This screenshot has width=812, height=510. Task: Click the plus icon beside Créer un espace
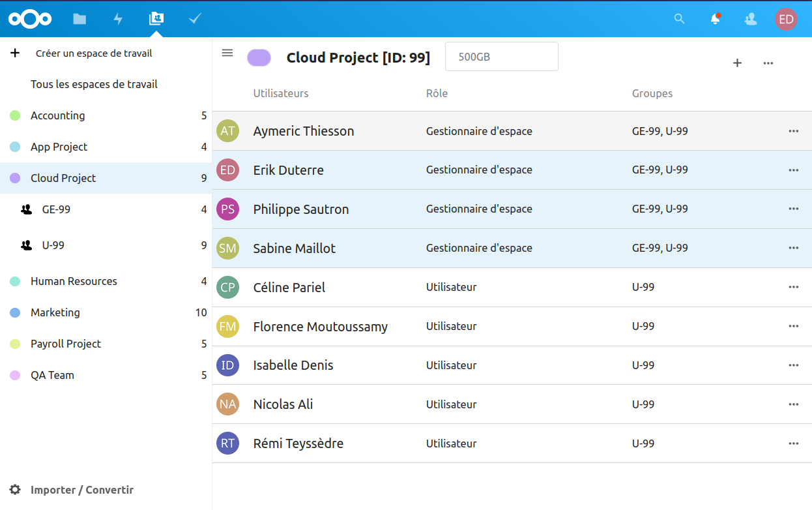point(15,53)
